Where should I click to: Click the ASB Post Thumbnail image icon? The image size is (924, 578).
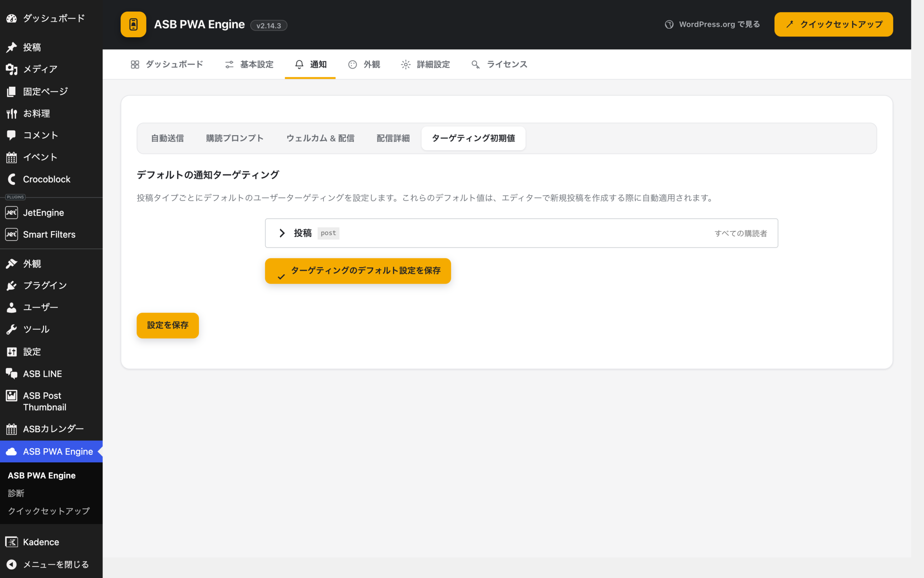(12, 396)
